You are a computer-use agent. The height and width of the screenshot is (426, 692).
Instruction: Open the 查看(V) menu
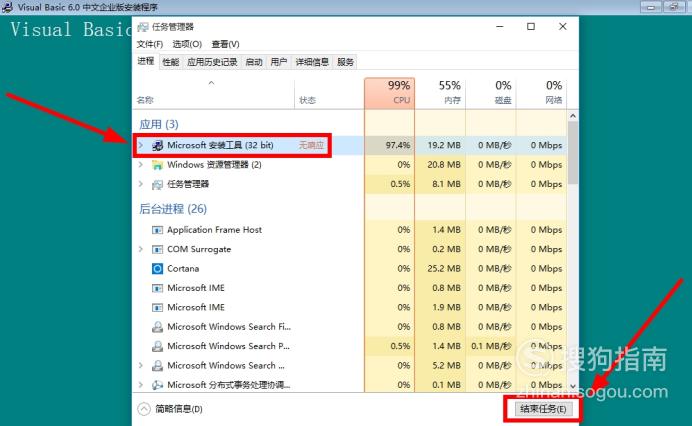click(226, 44)
